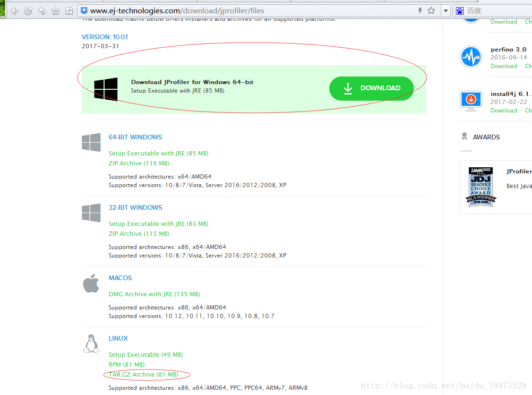This screenshot has width=532, height=395.
Task: Click the blue shield icon in address bar
Action: tap(84, 10)
